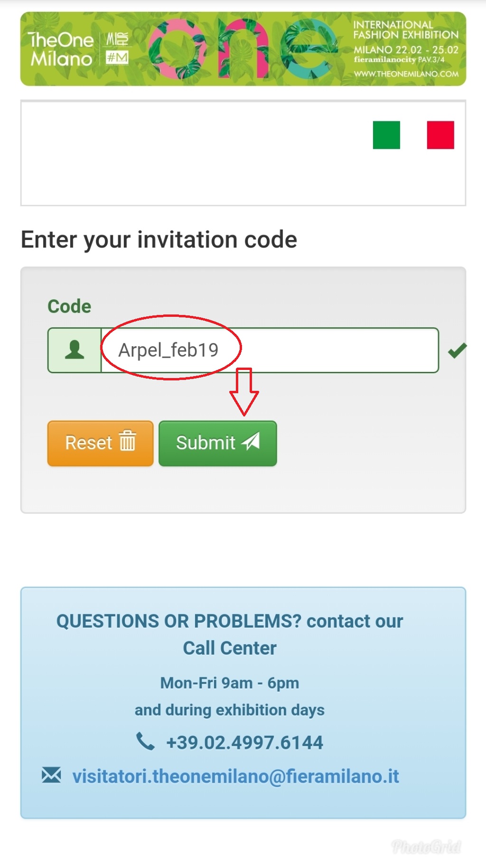Tap the envelope email icon
Image resolution: width=486 pixels, height=868 pixels.
pyautogui.click(x=51, y=775)
